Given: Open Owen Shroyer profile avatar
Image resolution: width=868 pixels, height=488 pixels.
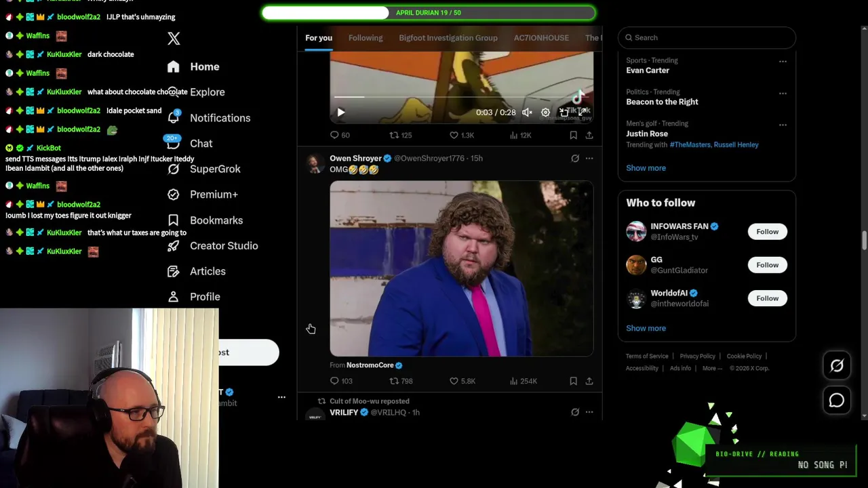Looking at the screenshot, I should 314,163.
